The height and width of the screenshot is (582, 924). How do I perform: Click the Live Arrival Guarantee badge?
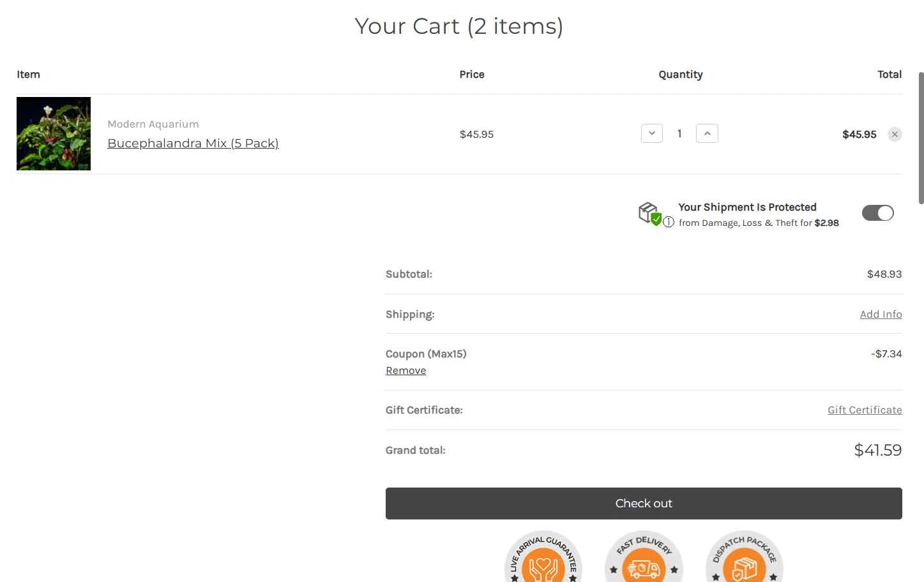pyautogui.click(x=543, y=557)
